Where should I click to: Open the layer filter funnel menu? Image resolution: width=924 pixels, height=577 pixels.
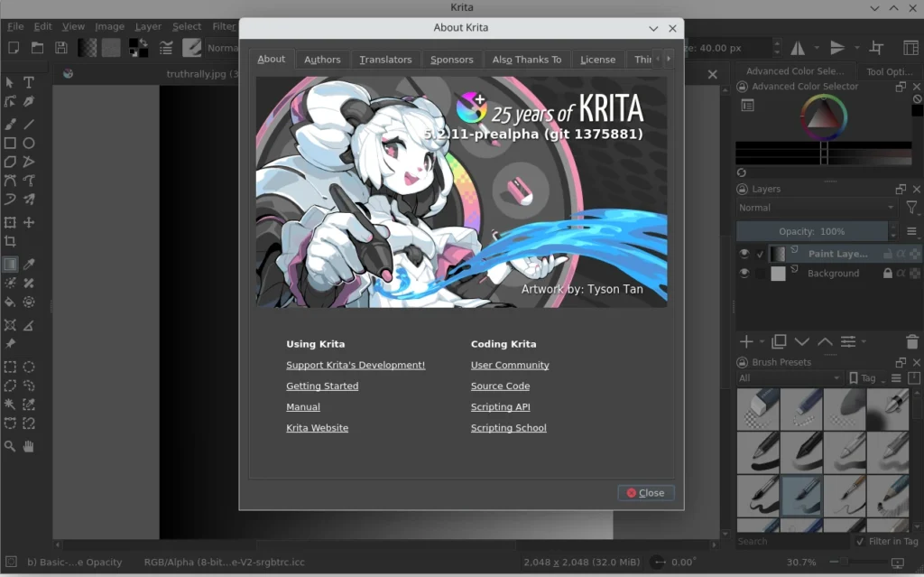coord(911,208)
